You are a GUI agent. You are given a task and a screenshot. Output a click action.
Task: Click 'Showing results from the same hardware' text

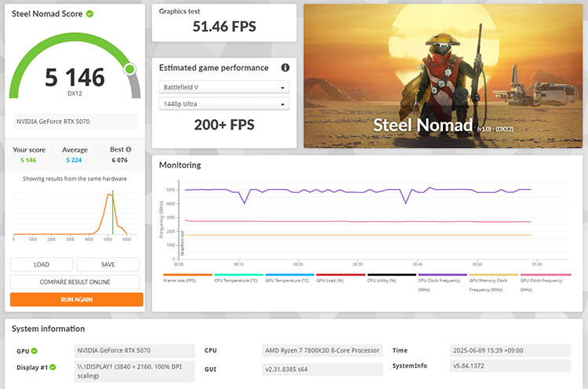[x=74, y=179]
